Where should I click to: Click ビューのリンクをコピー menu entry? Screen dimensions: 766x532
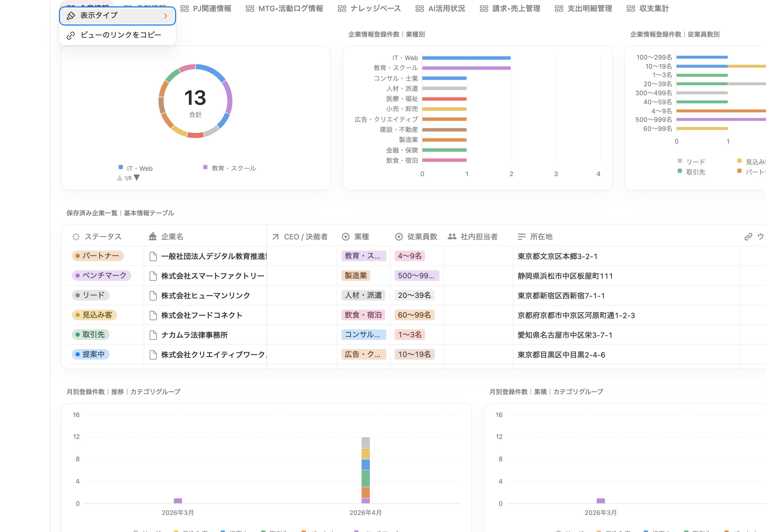point(117,35)
